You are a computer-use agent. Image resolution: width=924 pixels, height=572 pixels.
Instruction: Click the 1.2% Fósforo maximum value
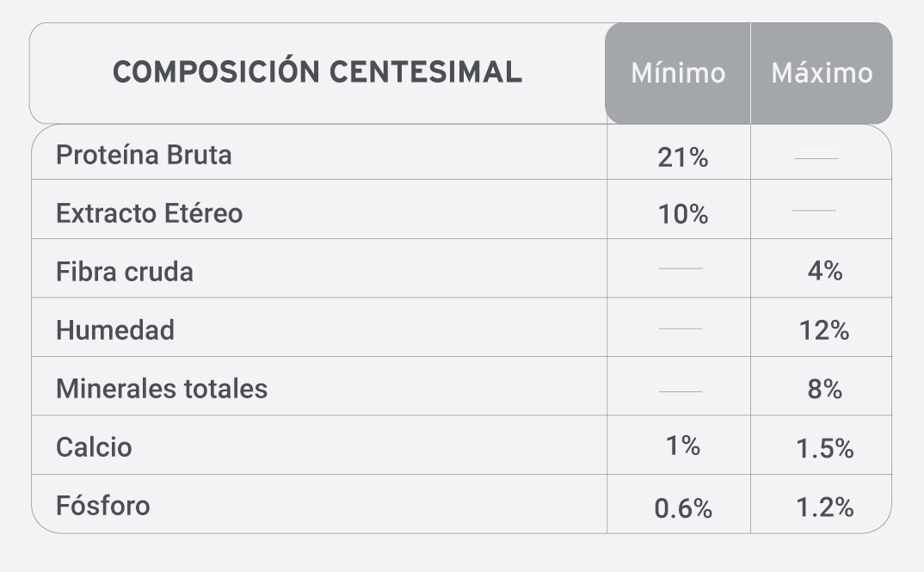click(824, 507)
